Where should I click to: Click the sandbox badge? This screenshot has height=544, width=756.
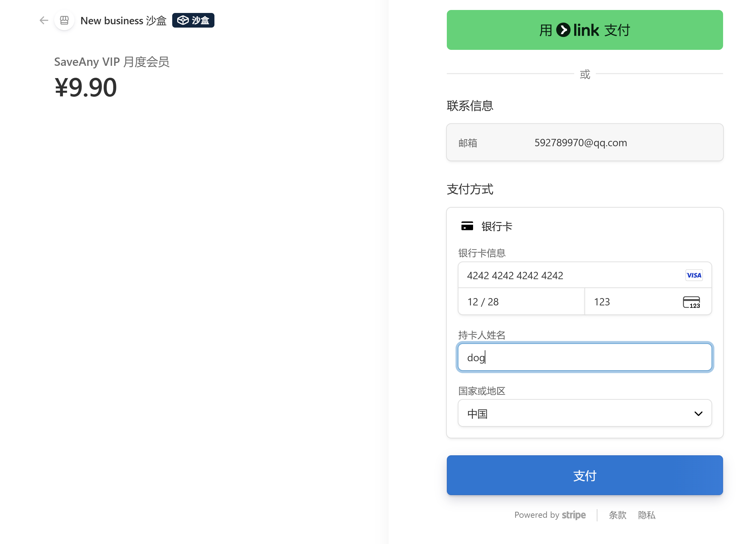coord(193,21)
